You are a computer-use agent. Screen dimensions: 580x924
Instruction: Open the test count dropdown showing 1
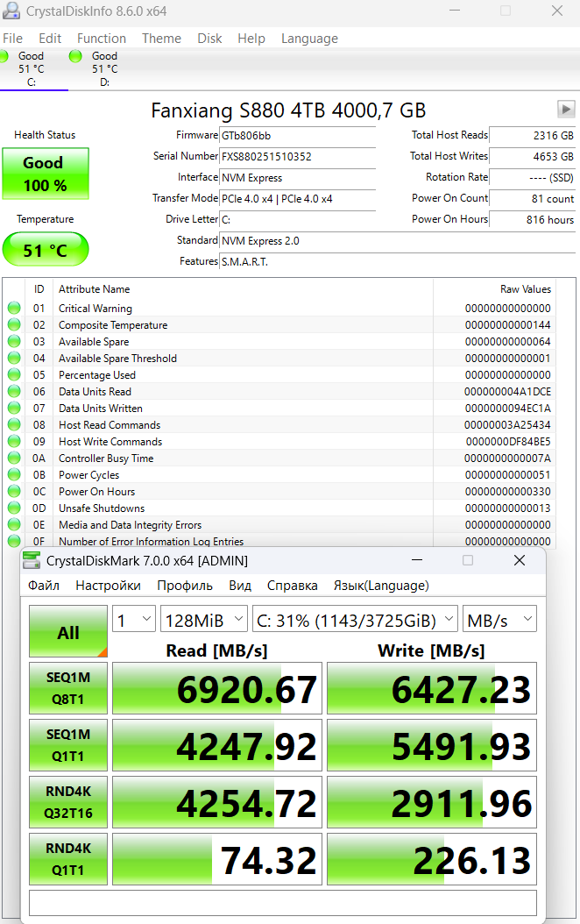[x=134, y=621]
